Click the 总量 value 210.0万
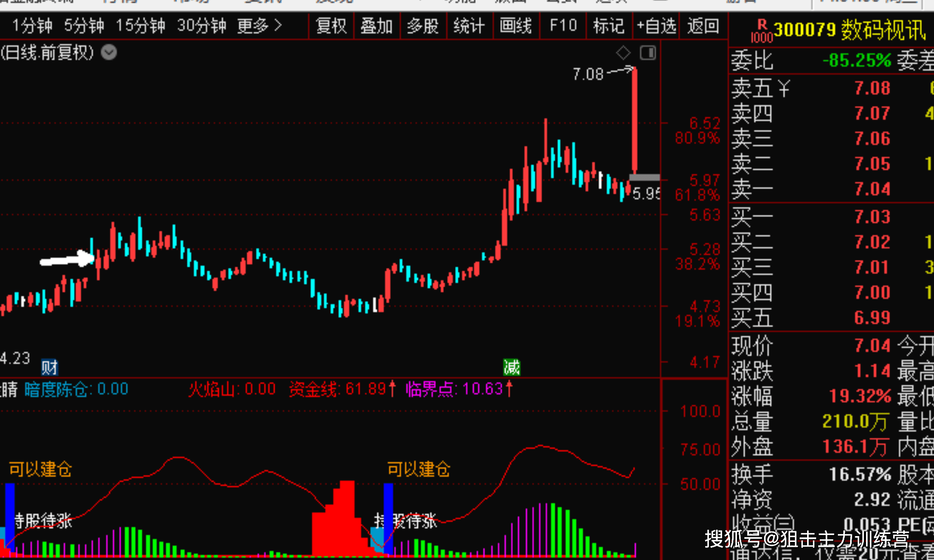Viewport: 934px width, 560px height. click(855, 421)
